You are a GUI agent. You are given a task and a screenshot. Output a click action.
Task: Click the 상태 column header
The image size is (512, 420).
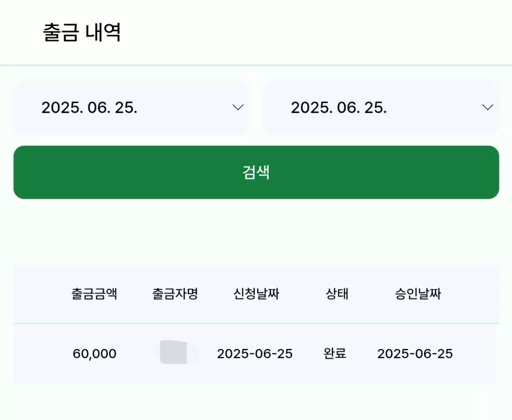click(337, 294)
